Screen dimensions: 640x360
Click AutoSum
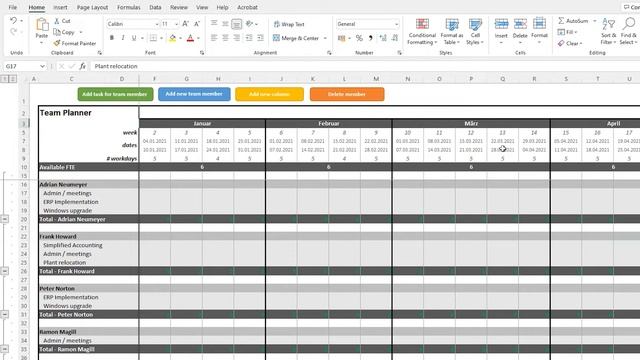coord(573,21)
